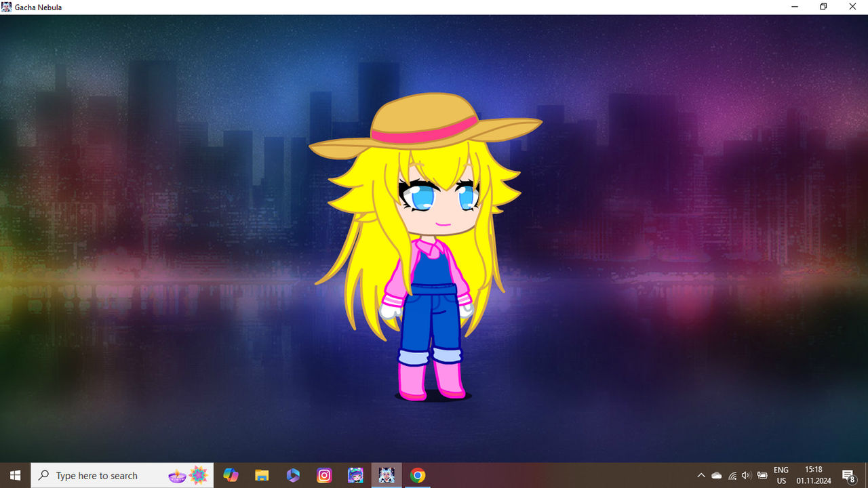Switch the ENG US input language
Screen dimensions: 868x488
tap(781, 476)
